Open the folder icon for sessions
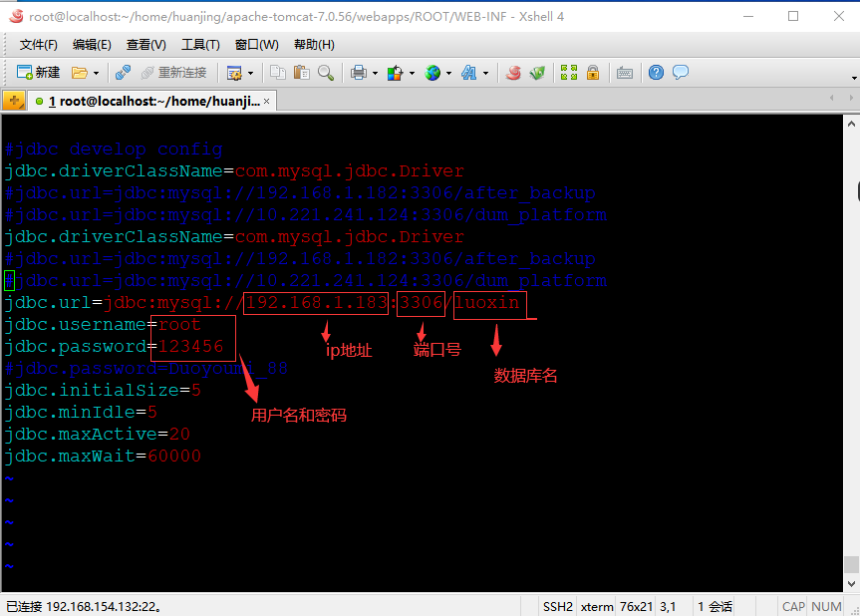 point(80,73)
